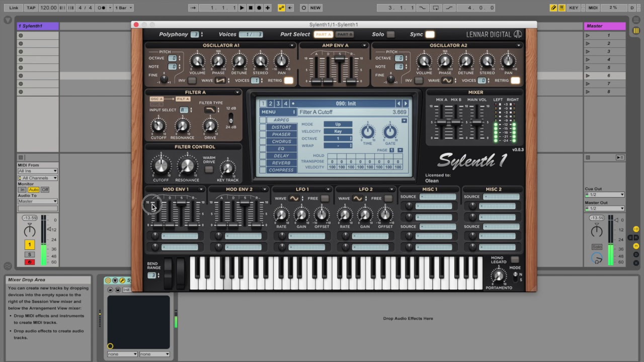Click the Sylenth1 track pan knob
Screen dimensions: 644x362
coord(30,231)
